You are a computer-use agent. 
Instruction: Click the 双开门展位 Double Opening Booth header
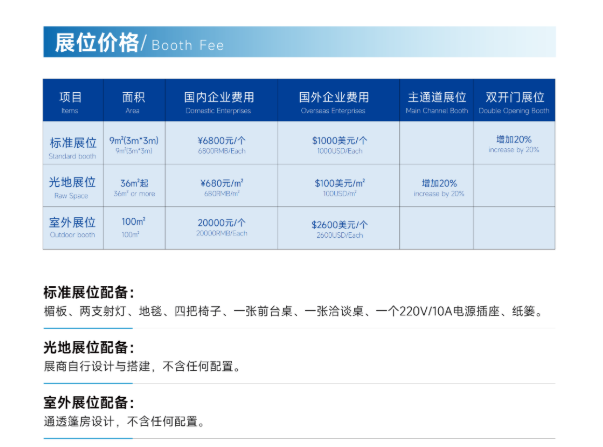click(x=515, y=101)
